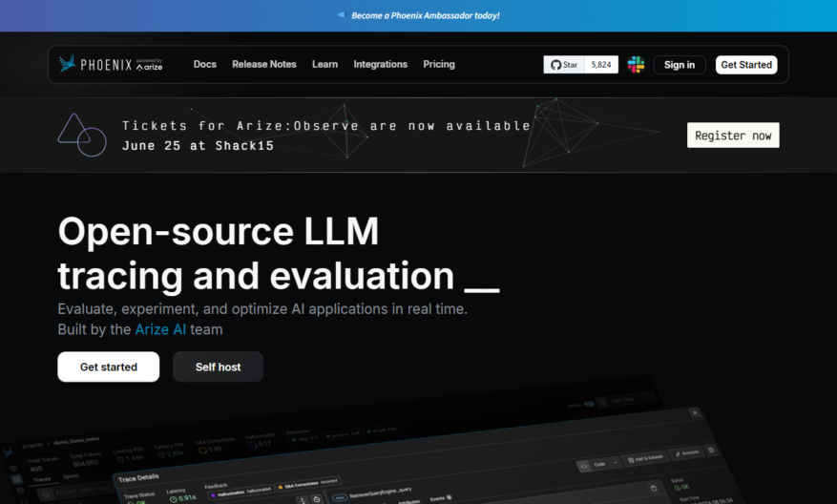Expand the Code dropdown in Trace Details
This screenshot has width=837, height=504.
(x=599, y=465)
